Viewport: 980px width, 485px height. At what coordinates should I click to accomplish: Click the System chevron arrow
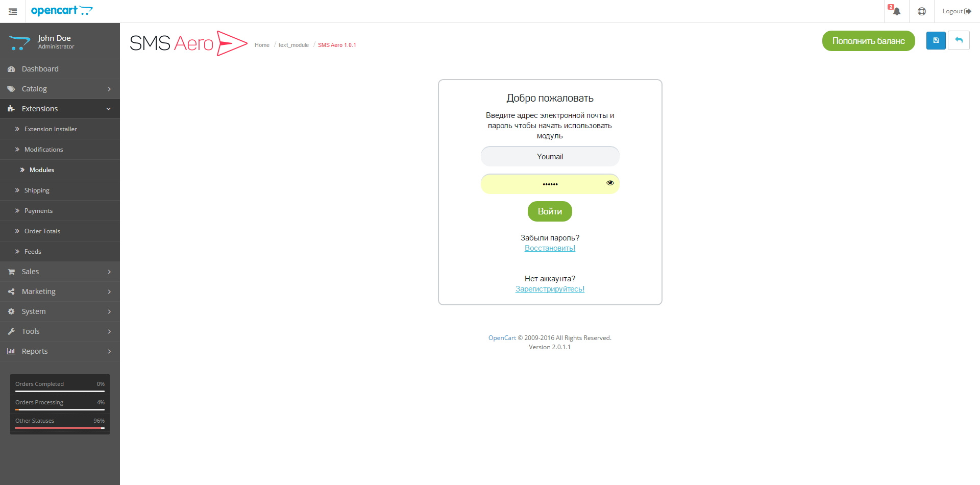click(109, 311)
